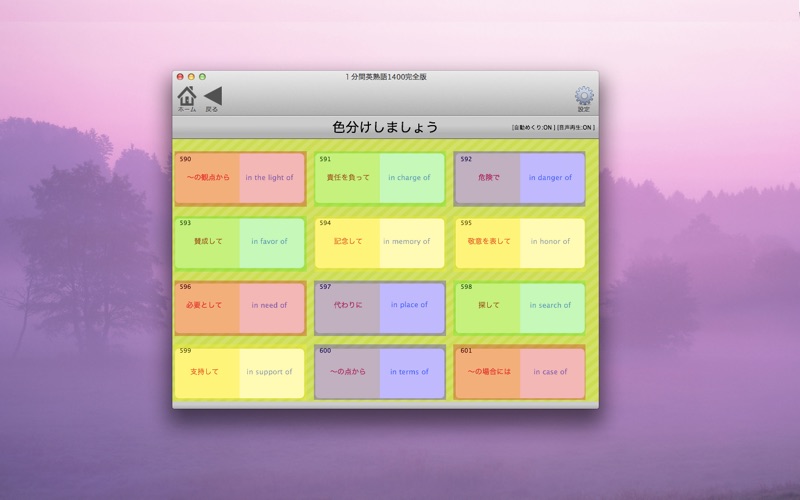Click the card number 601 label
Viewport: 800px width, 500px height.
tap(466, 351)
